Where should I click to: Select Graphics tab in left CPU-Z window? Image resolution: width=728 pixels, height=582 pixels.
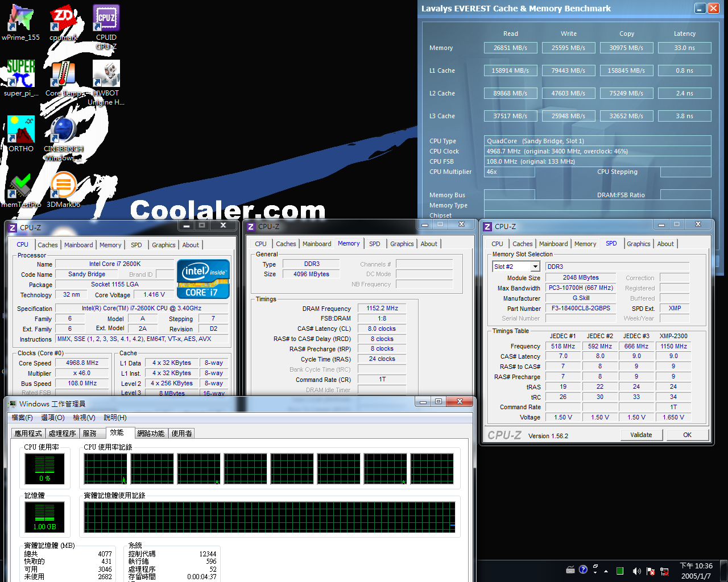(x=164, y=245)
